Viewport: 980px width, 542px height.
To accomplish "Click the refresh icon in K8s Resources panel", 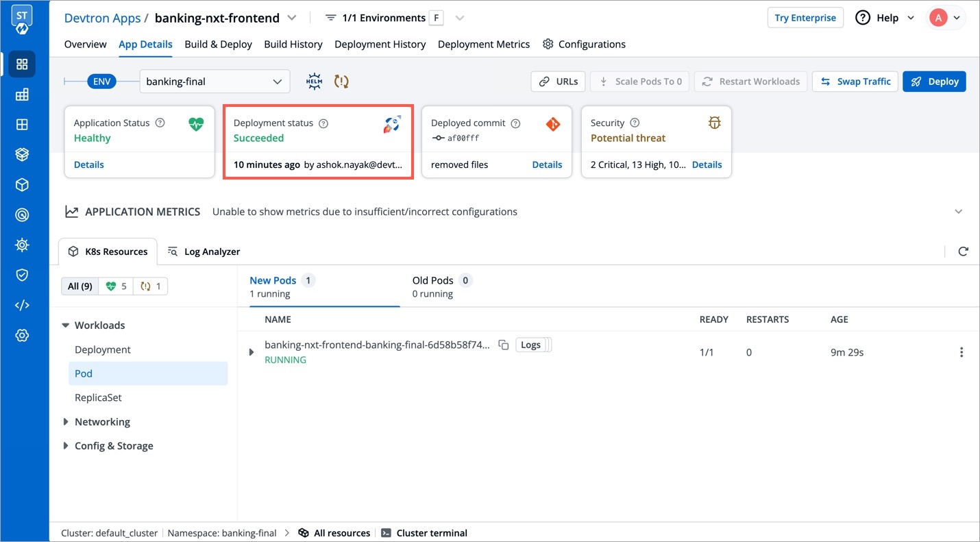I will tap(963, 251).
